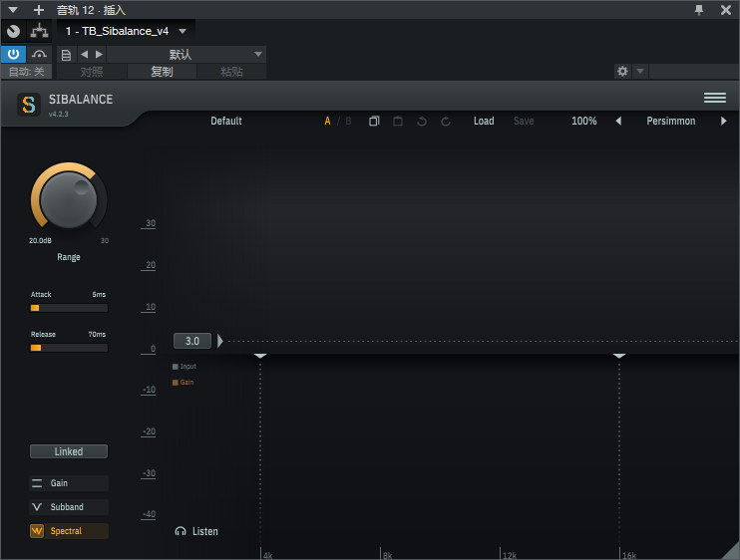Viewport: 740px width, 560px height.
Task: Pin the plugin window
Action: [699, 9]
